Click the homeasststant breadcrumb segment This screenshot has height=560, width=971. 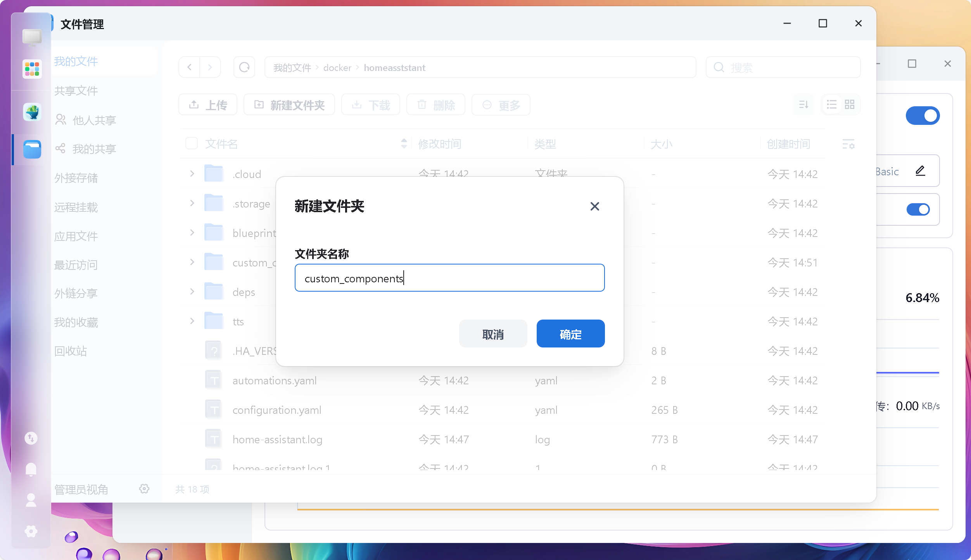point(394,68)
